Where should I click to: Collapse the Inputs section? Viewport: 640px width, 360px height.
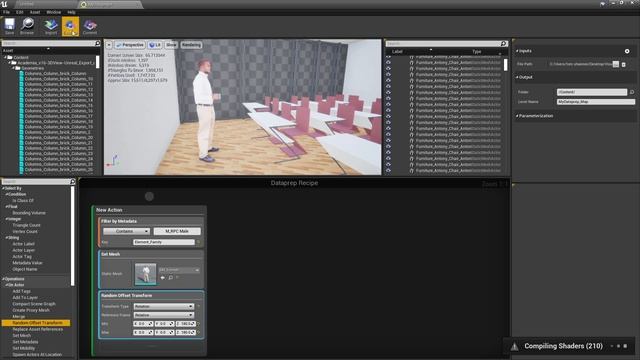tap(517, 51)
